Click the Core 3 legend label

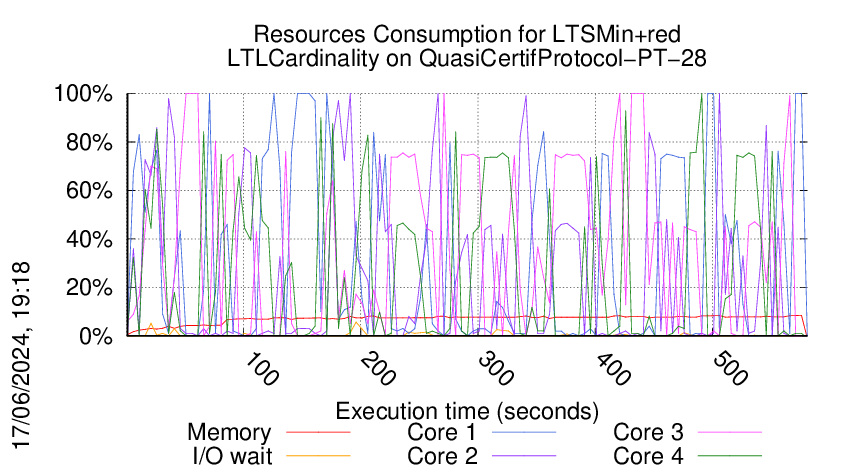(648, 433)
